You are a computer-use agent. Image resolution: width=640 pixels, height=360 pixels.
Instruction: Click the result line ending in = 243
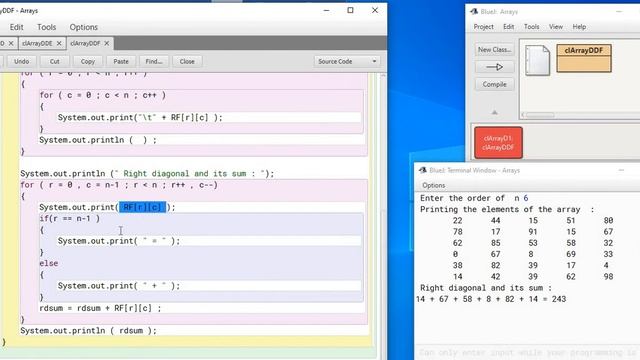[491, 299]
